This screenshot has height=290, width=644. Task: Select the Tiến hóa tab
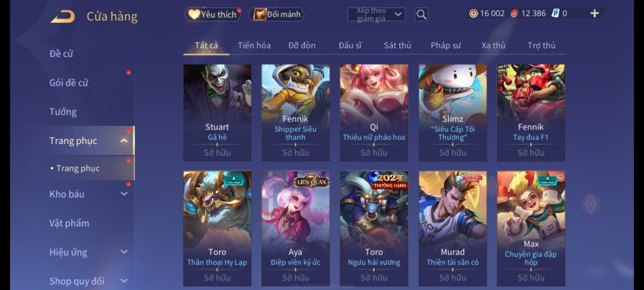(x=254, y=46)
